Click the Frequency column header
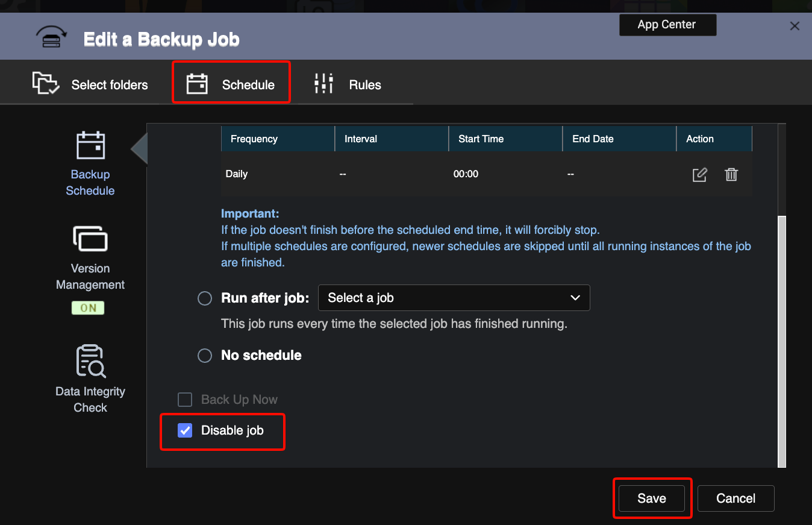 [278, 139]
